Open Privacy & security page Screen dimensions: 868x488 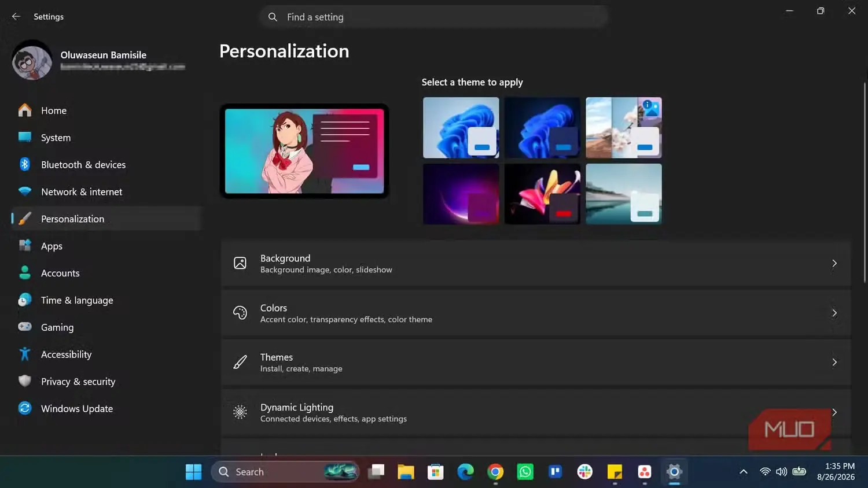[x=106, y=382]
